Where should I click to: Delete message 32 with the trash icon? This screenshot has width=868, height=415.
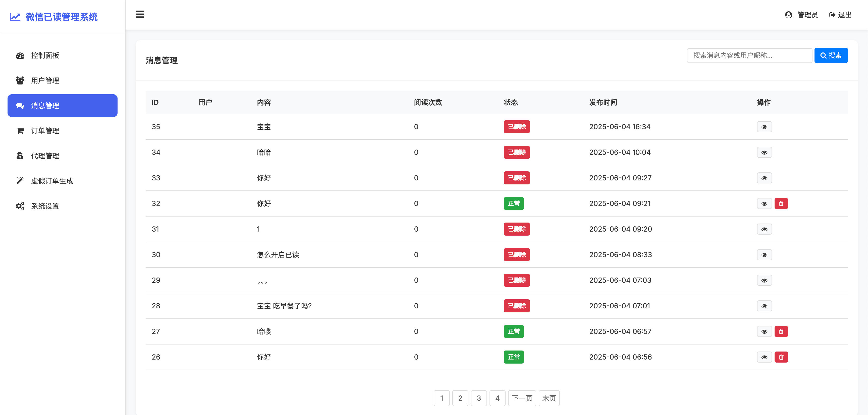pyautogui.click(x=781, y=204)
